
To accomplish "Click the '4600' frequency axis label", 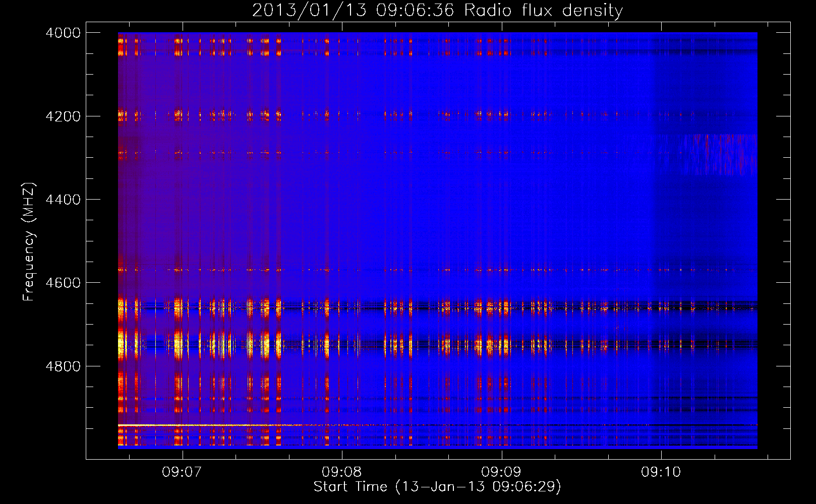I will point(63,283).
